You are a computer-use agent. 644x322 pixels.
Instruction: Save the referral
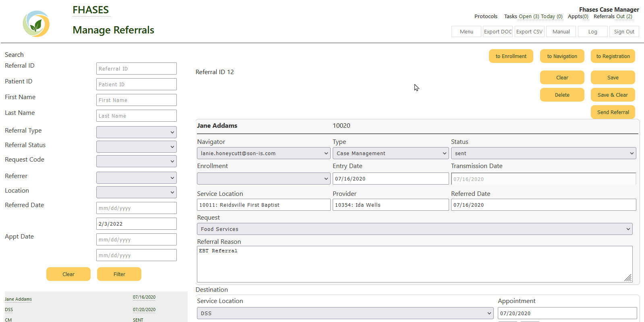(x=613, y=77)
